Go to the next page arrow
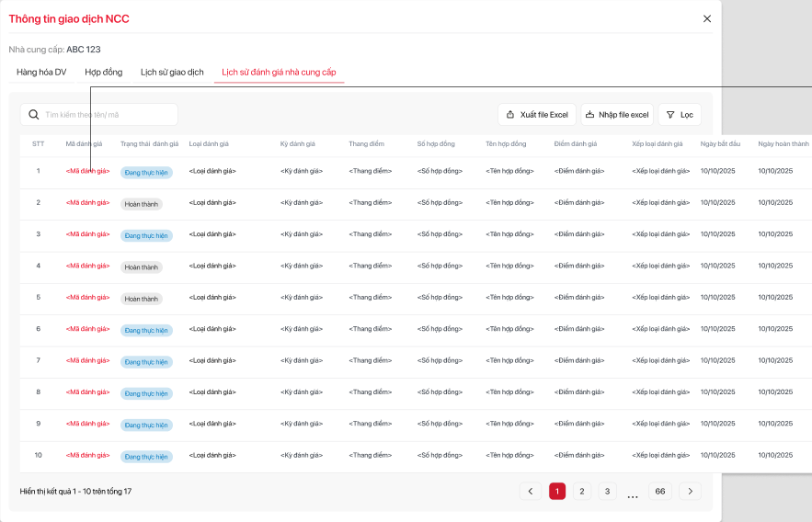This screenshot has height=522, width=812. point(691,491)
